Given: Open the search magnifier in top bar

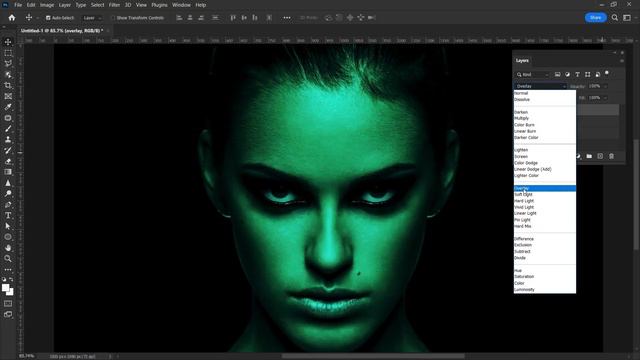Looking at the screenshot, I should [615, 18].
